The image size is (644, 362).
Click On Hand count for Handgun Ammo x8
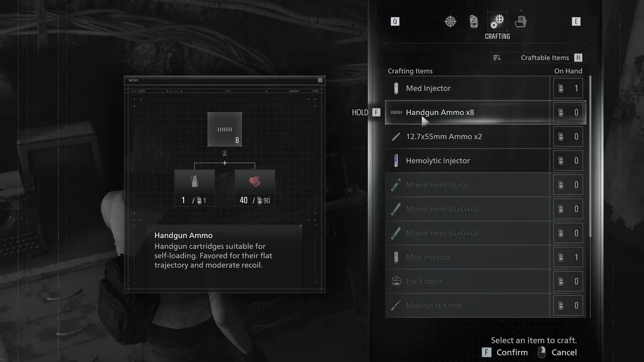pos(568,113)
